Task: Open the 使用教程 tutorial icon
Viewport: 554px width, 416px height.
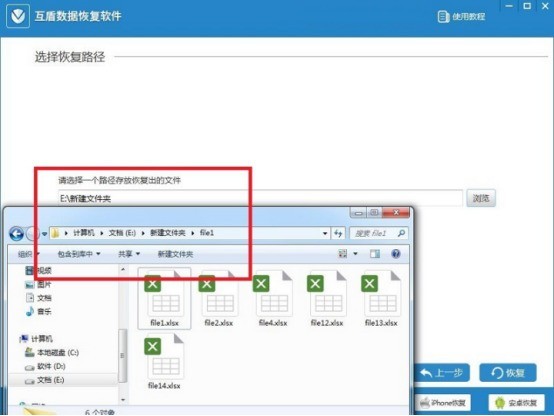Action: coord(443,16)
